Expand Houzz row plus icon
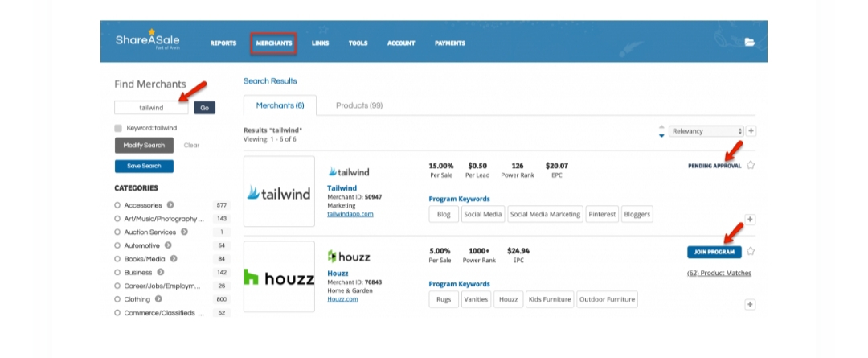868x358 pixels. pyautogui.click(x=750, y=305)
